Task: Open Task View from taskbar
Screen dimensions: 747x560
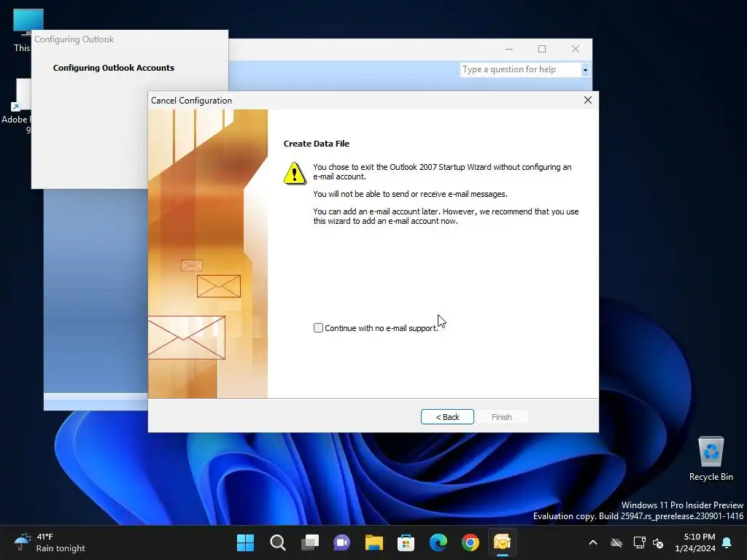Action: pyautogui.click(x=309, y=542)
